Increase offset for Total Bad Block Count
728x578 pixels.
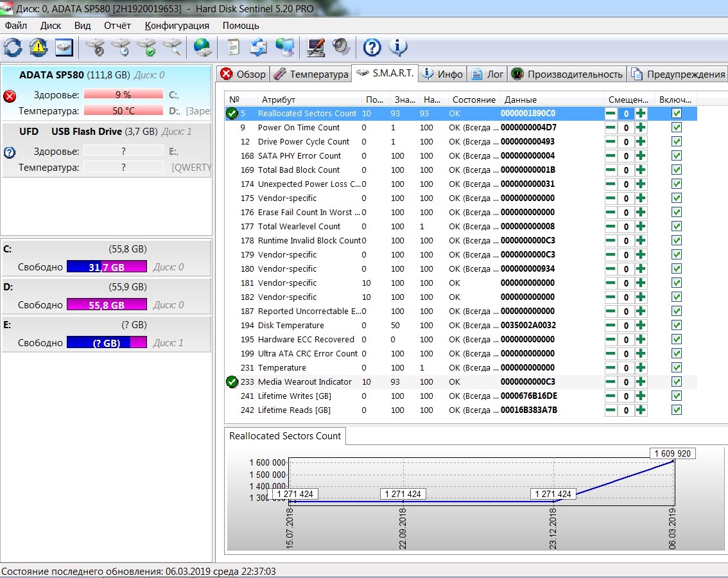point(641,170)
